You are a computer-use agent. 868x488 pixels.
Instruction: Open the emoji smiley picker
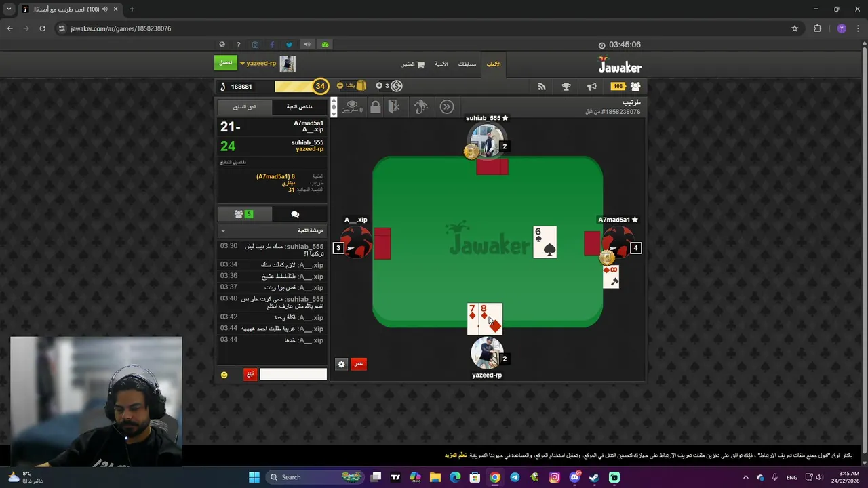(x=224, y=375)
